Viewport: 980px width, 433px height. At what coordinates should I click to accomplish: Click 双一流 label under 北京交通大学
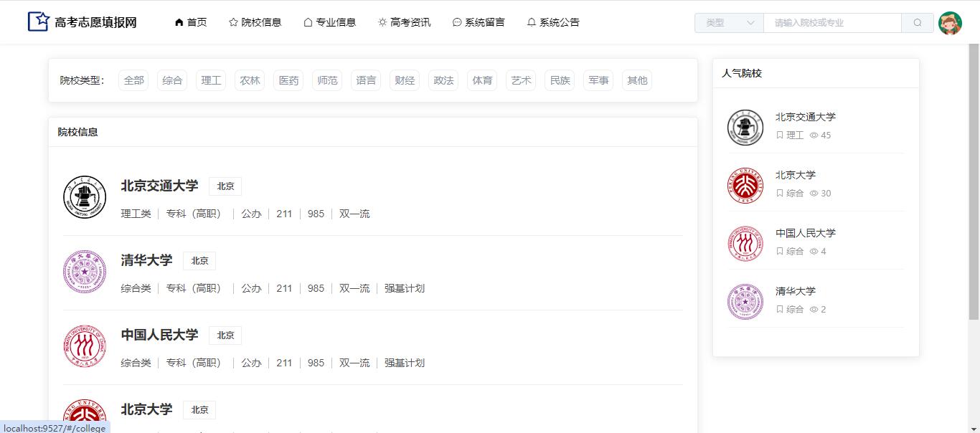tap(354, 214)
